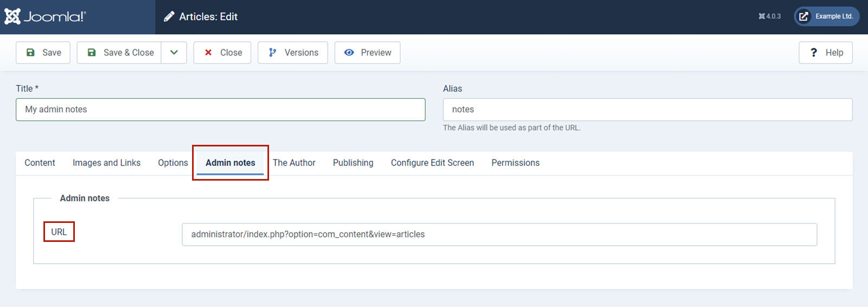Click the 'Title *' label above its field
The width and height of the screenshot is (868, 307).
coord(27,88)
